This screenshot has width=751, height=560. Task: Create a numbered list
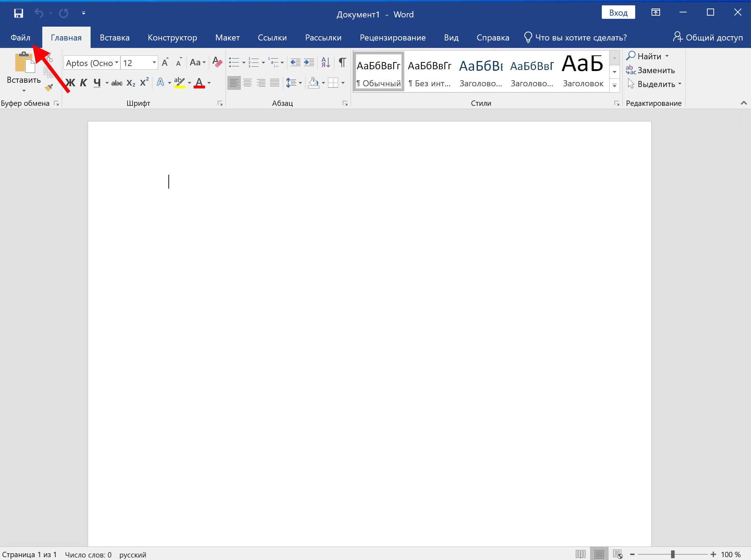coord(254,62)
